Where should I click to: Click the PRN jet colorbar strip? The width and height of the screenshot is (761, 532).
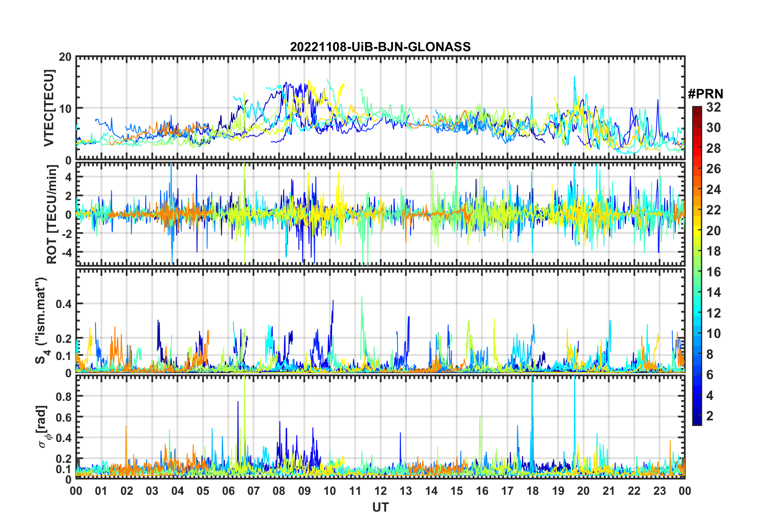697,266
